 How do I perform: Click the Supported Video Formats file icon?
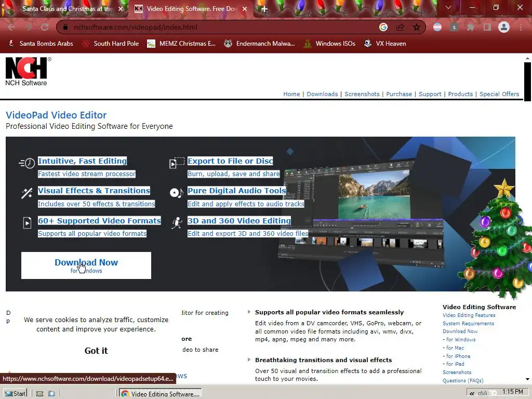27,223
